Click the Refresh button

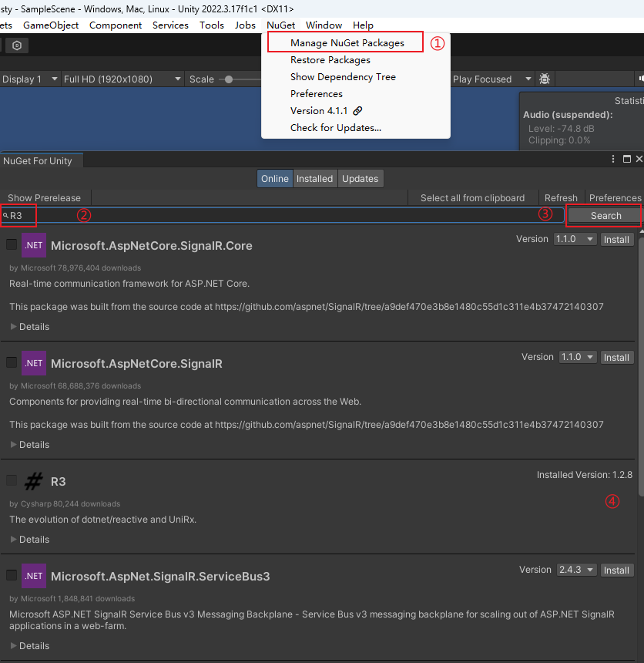coord(561,198)
